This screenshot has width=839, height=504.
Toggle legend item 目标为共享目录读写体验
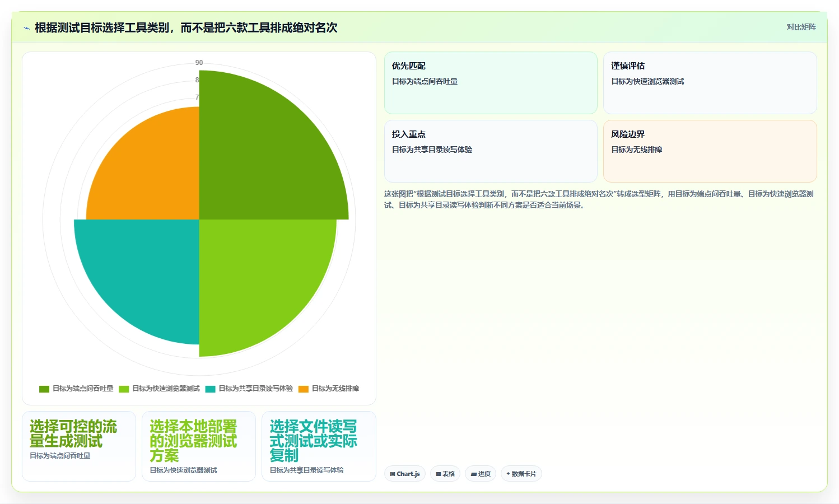coord(249,389)
